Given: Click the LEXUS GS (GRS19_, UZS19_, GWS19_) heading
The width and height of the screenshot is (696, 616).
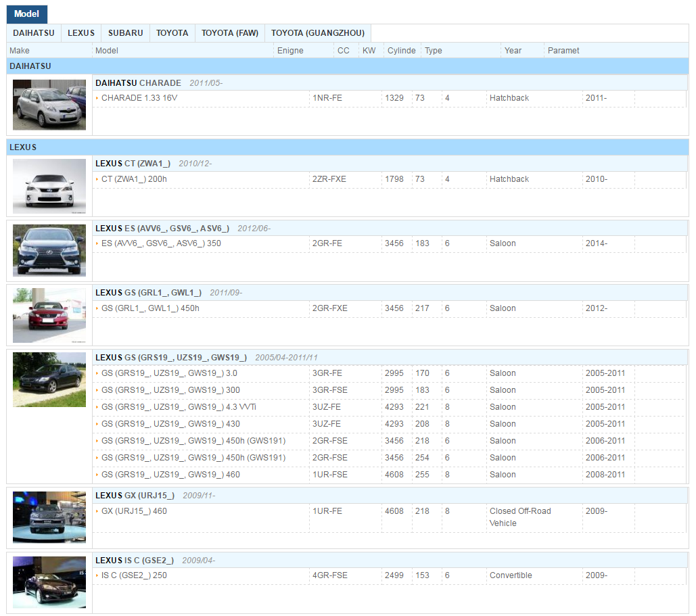Looking at the screenshot, I should coord(171,358).
